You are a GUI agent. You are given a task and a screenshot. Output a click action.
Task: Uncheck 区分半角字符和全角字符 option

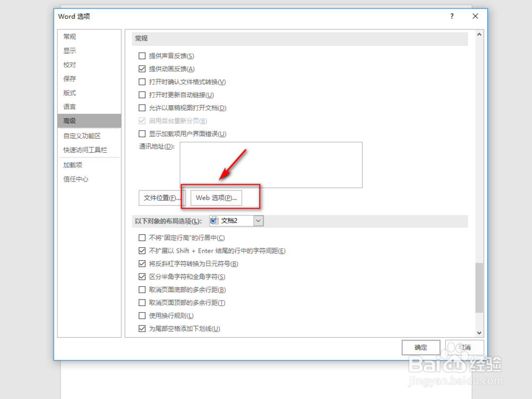tap(142, 277)
